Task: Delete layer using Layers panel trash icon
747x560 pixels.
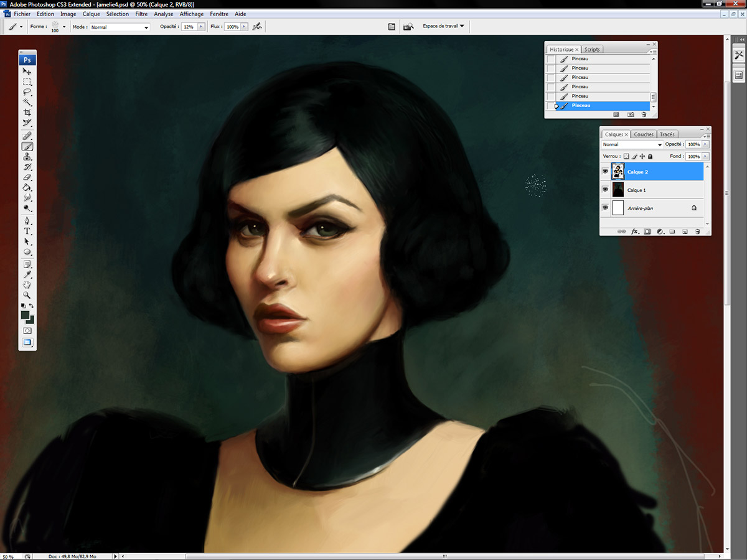Action: tap(698, 231)
